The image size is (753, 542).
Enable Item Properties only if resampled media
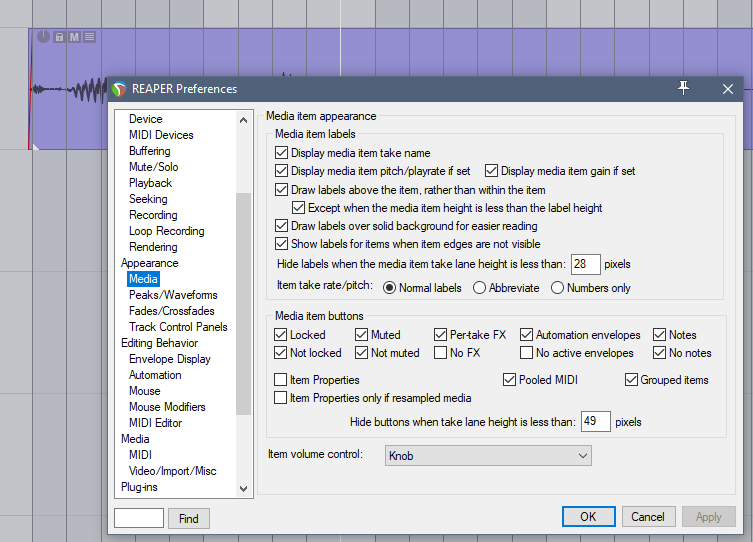click(280, 398)
